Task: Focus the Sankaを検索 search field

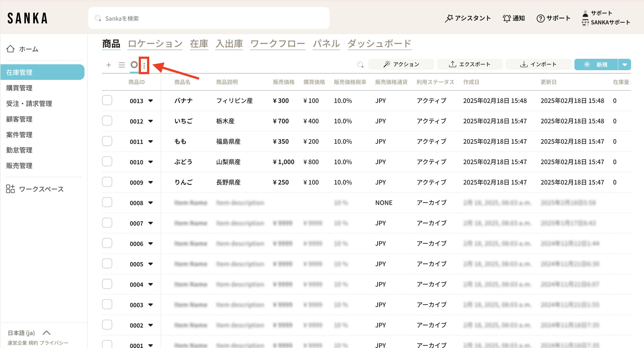Action: 209,18
